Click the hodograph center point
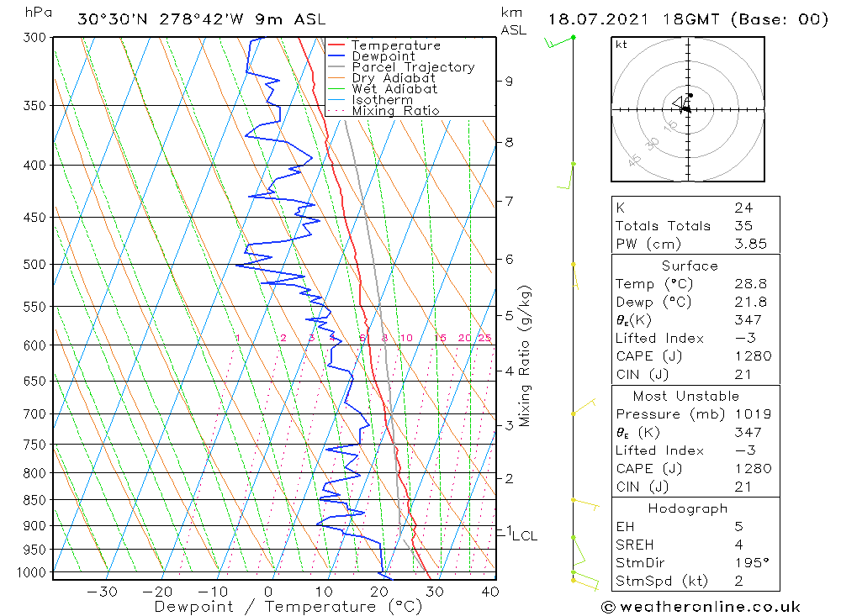 pyautogui.click(x=688, y=109)
